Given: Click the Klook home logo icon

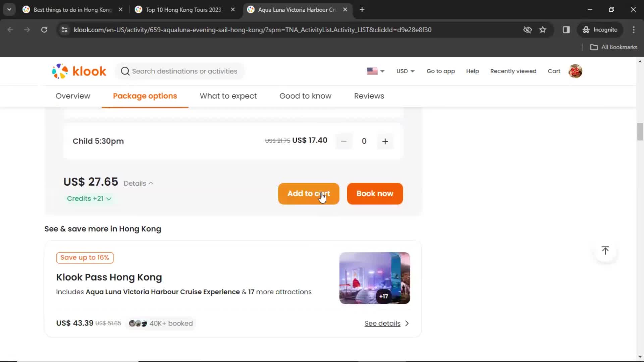Looking at the screenshot, I should pyautogui.click(x=79, y=71).
